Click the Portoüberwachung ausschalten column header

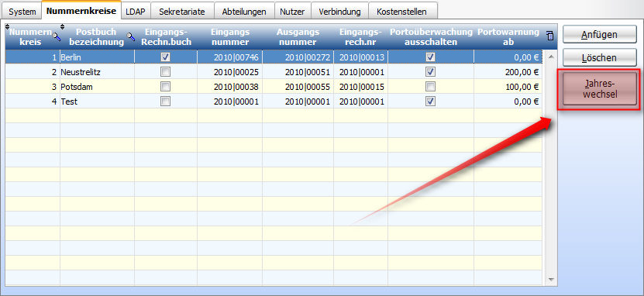click(x=431, y=36)
